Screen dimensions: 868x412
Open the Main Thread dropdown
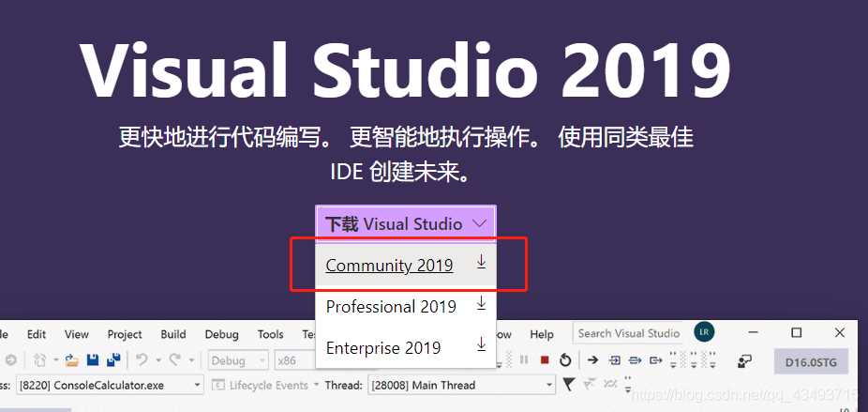click(462, 385)
